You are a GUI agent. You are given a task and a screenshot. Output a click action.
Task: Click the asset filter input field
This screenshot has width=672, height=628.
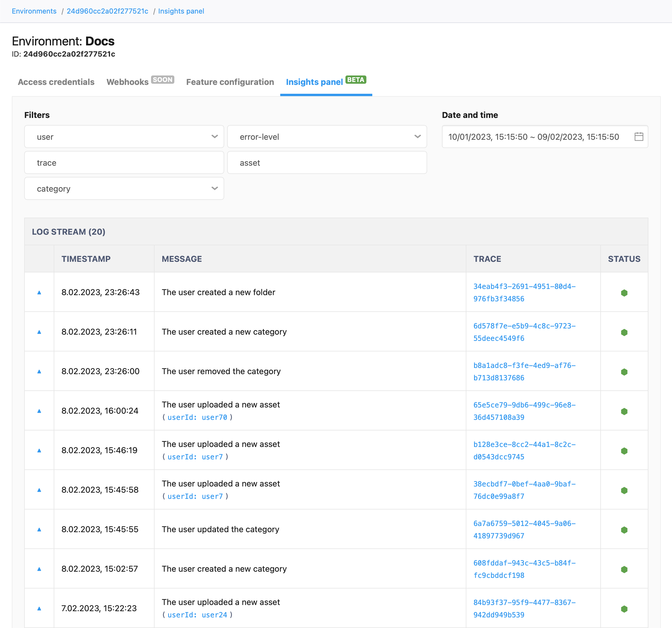click(x=327, y=162)
